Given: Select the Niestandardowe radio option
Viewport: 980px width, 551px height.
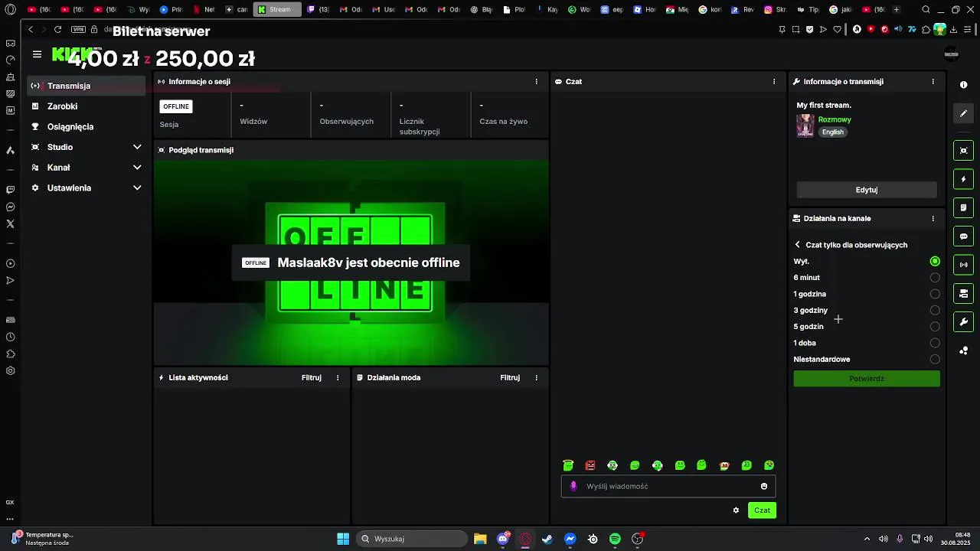Looking at the screenshot, I should pos(935,359).
